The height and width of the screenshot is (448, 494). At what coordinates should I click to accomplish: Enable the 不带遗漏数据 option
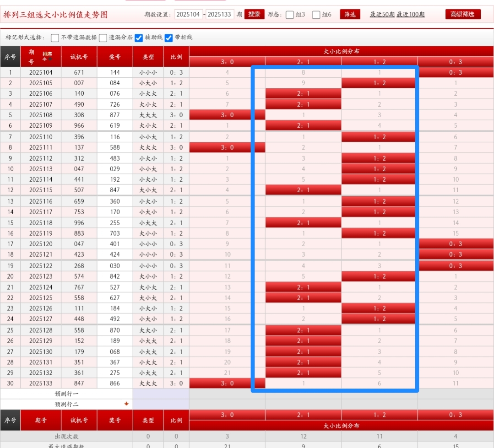(x=55, y=38)
